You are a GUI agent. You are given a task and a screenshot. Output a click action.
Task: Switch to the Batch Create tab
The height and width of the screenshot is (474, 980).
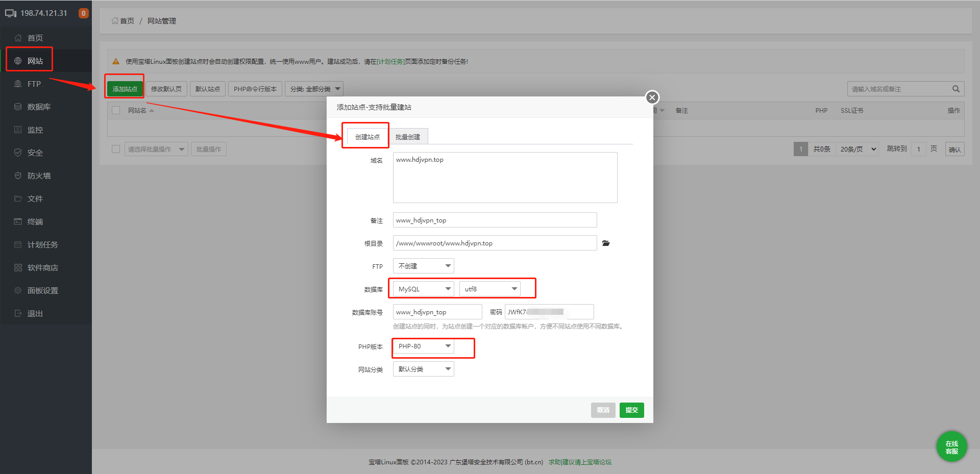tap(408, 137)
